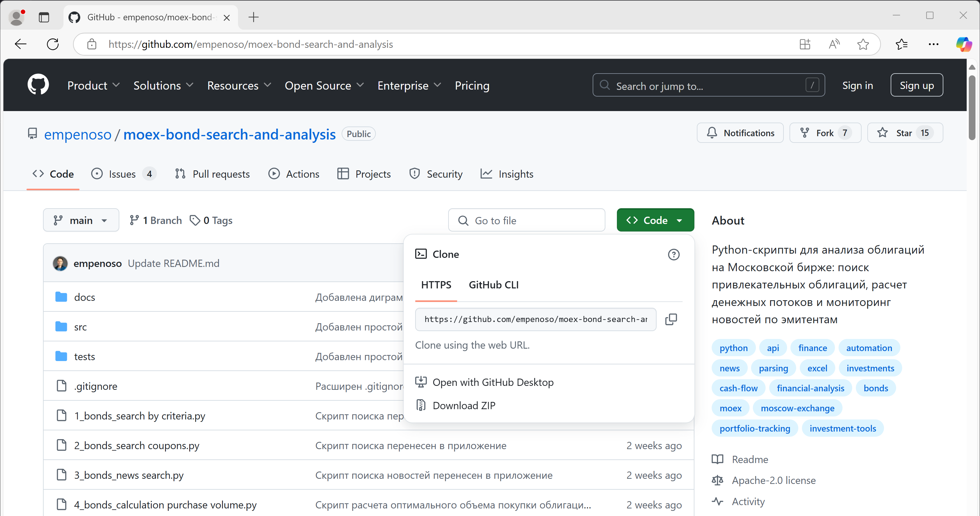The image size is (980, 516).
Task: Click the python topic tag
Action: coord(733,348)
